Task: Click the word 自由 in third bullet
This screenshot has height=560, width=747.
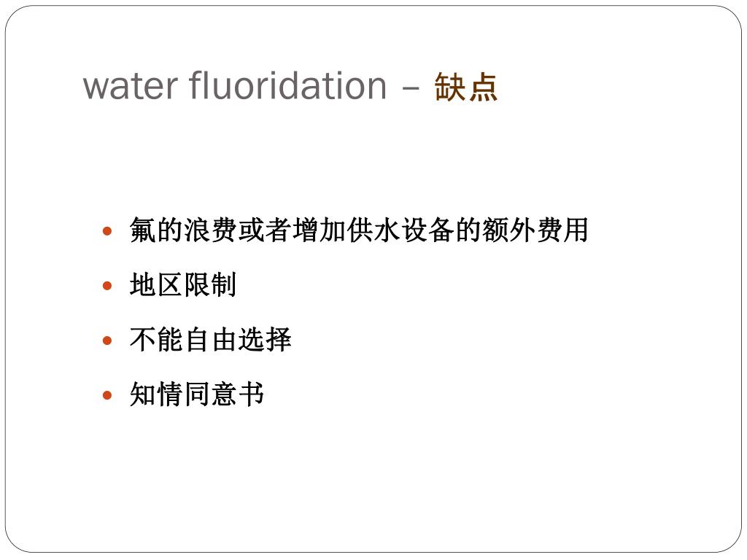Action: [x=211, y=340]
